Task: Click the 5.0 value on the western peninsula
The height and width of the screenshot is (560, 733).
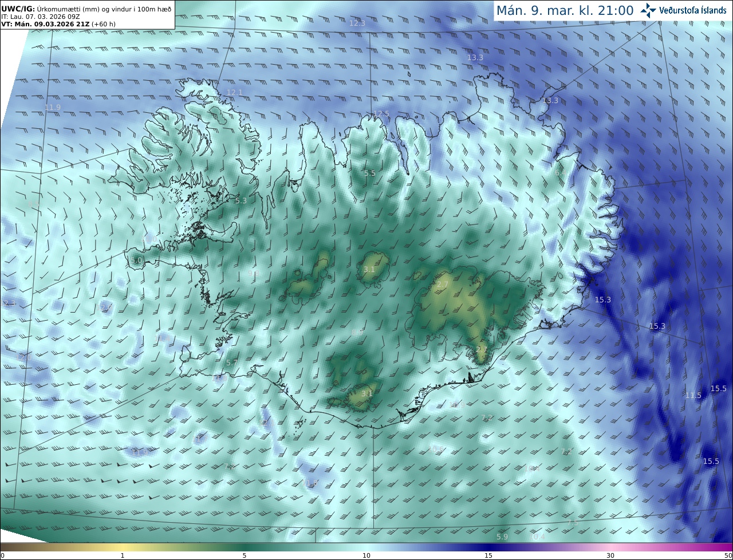Action: (x=136, y=260)
